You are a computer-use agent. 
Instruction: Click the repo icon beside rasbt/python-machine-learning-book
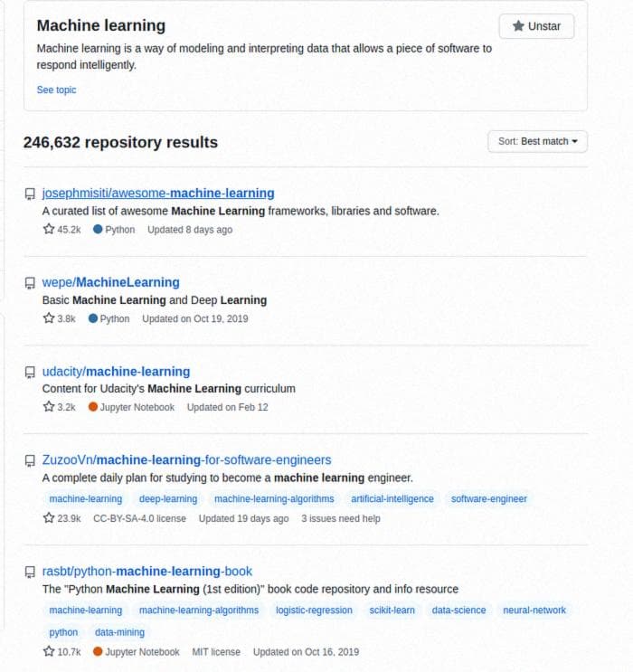tap(30, 573)
